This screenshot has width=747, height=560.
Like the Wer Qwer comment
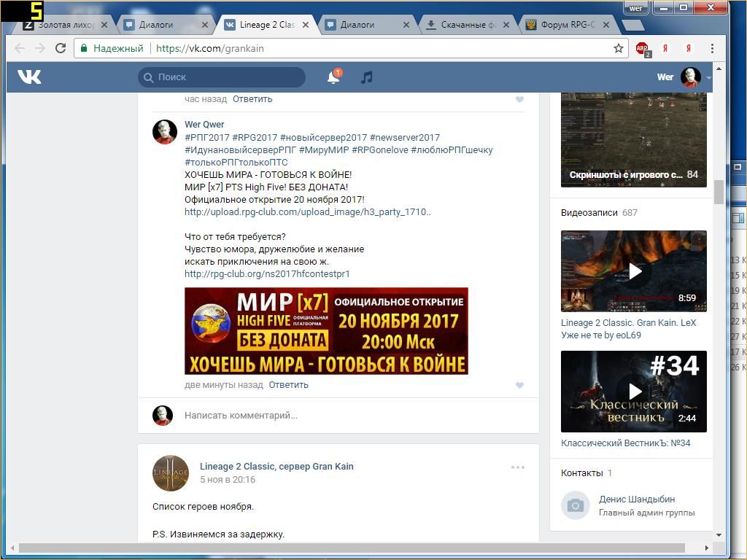tap(519, 385)
